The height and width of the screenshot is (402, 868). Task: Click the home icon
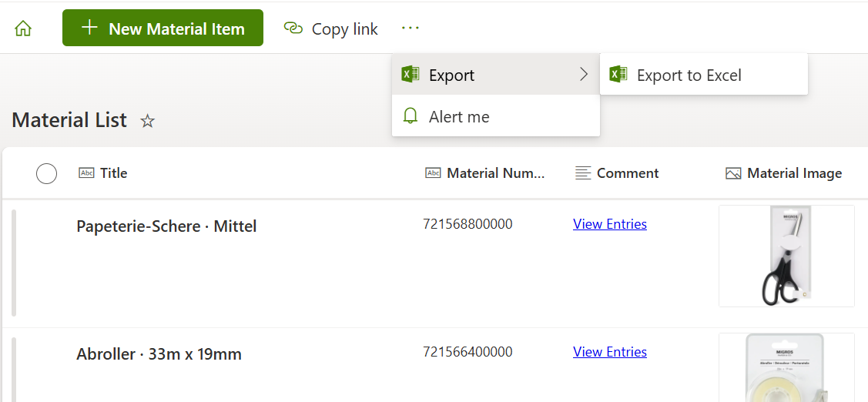click(24, 28)
